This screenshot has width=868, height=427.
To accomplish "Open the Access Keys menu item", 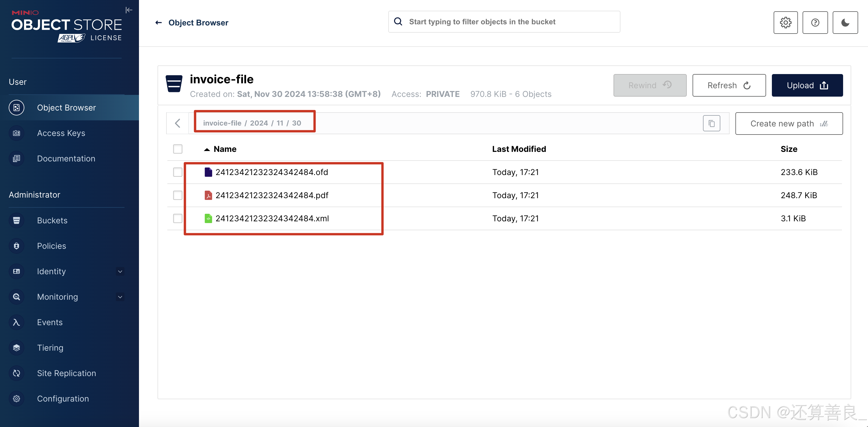I will point(61,133).
